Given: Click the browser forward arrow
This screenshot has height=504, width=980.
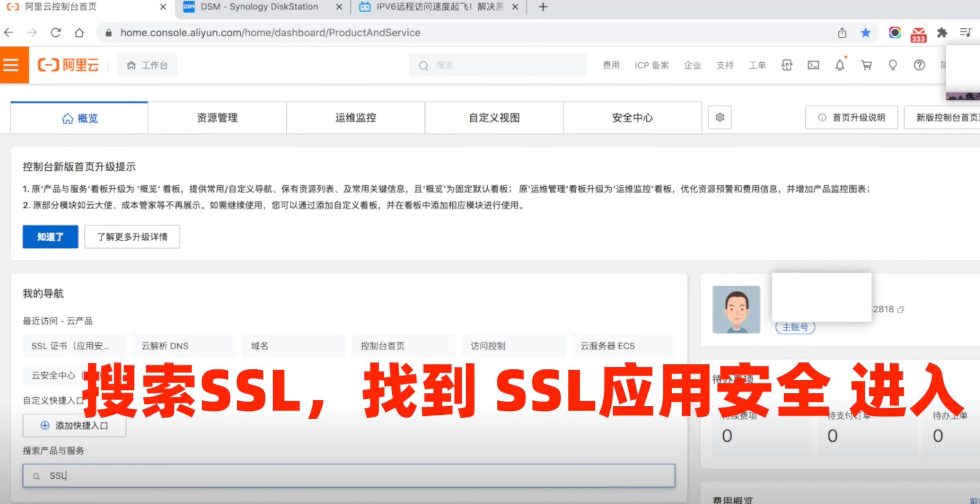Looking at the screenshot, I should 32,33.
